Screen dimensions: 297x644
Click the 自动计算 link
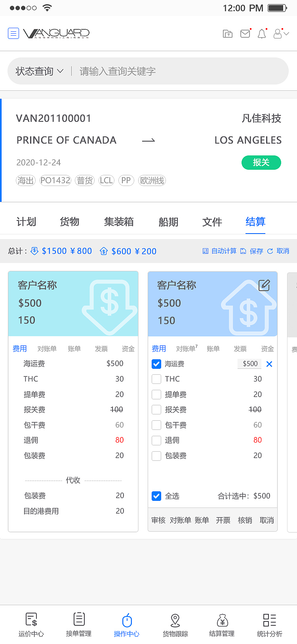pyautogui.click(x=224, y=251)
